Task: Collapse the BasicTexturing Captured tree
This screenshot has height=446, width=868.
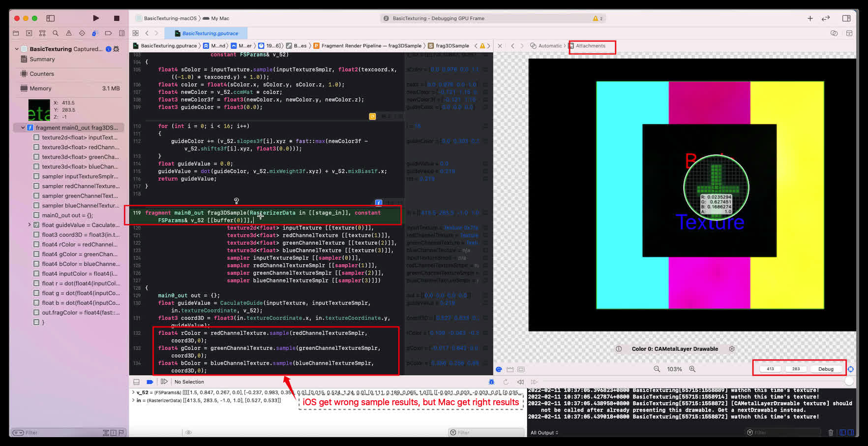Action: tap(17, 49)
